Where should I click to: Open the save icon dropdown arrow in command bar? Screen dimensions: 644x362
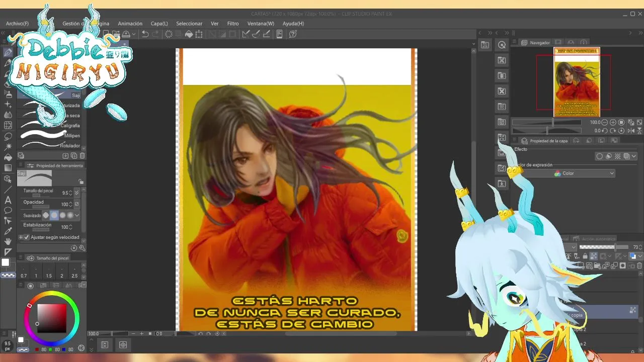coord(133,34)
